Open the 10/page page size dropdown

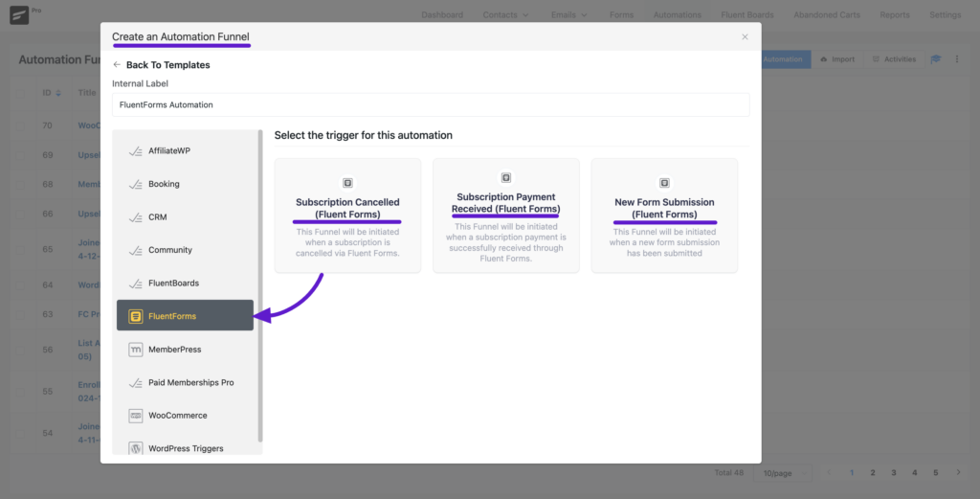pyautogui.click(x=783, y=473)
